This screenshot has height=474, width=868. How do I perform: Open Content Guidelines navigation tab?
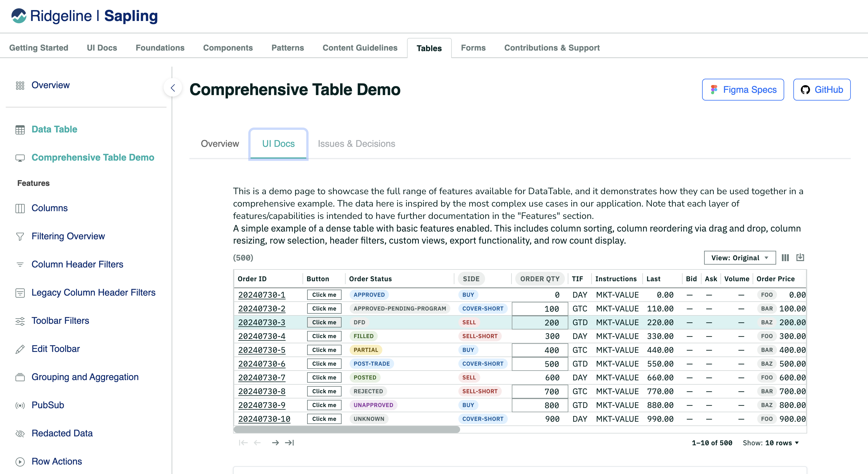360,48
